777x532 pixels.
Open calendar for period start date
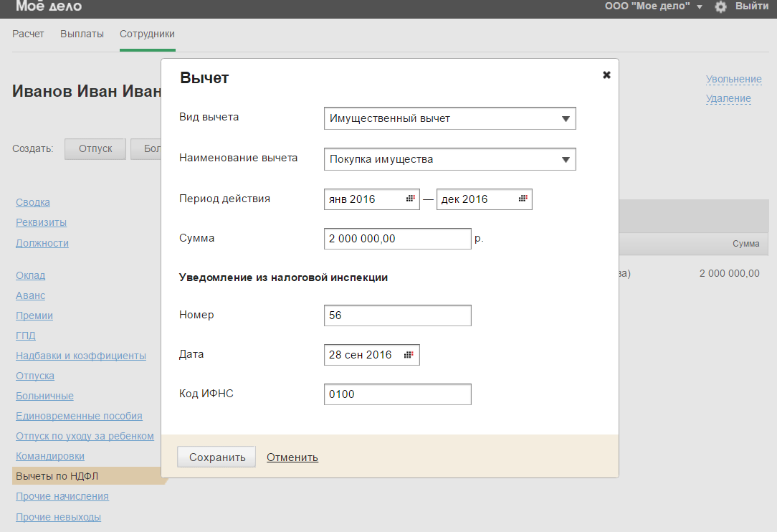411,199
